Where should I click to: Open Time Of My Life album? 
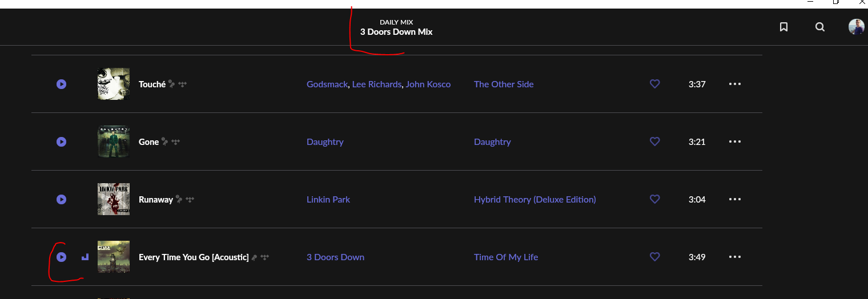pos(506,257)
